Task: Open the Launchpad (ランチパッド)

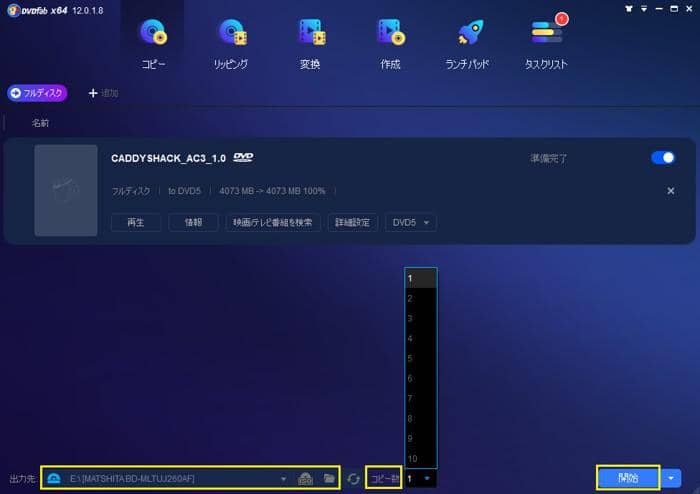Action: pos(467,44)
